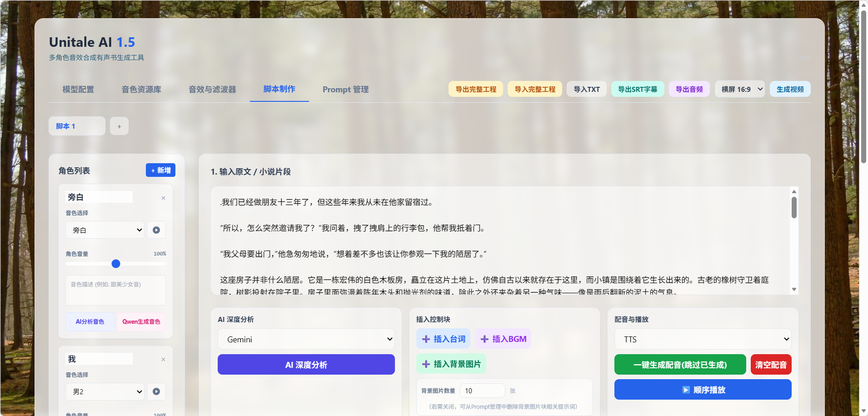Switch to 音效与滤波器 tab
Image resolution: width=868 pixels, height=416 pixels.
coord(212,89)
